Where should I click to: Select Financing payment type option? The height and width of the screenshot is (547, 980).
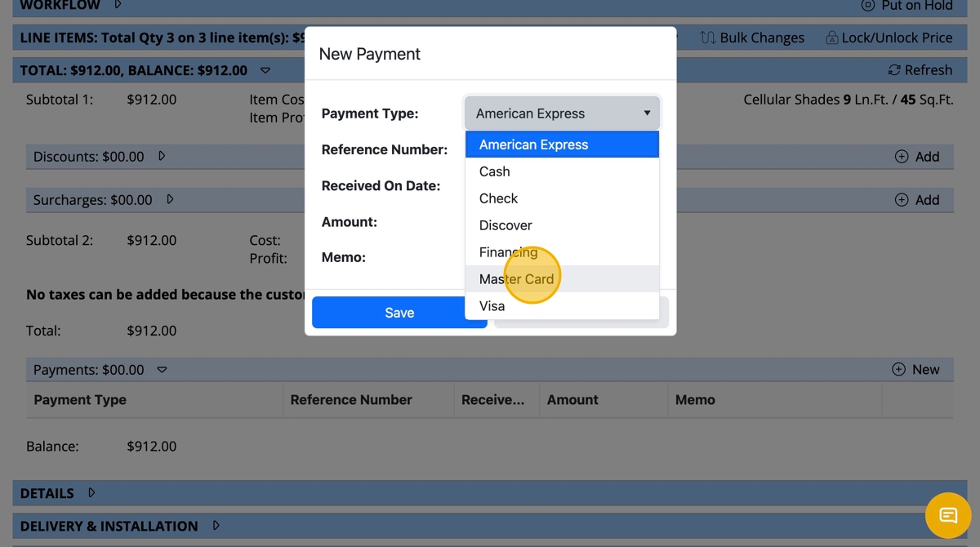tap(562, 252)
